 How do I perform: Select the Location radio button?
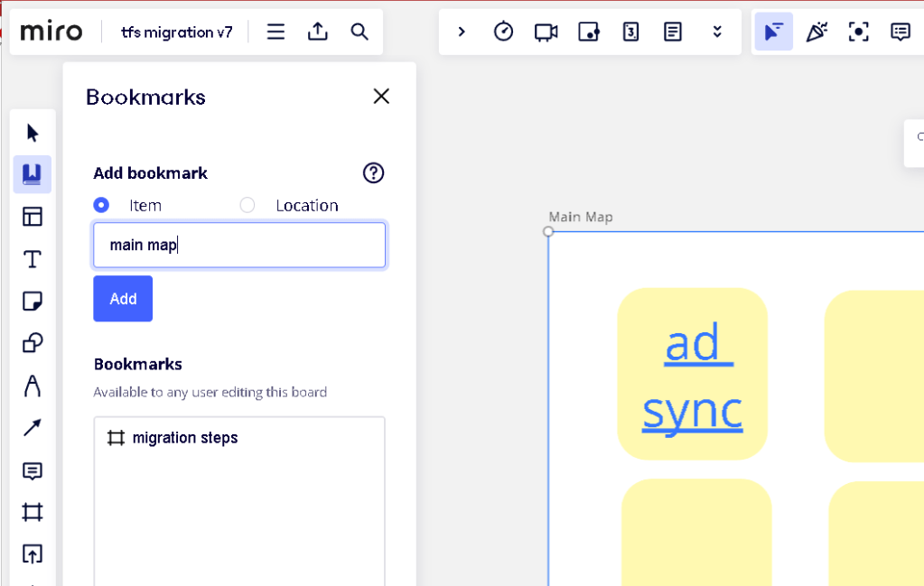pyautogui.click(x=247, y=205)
